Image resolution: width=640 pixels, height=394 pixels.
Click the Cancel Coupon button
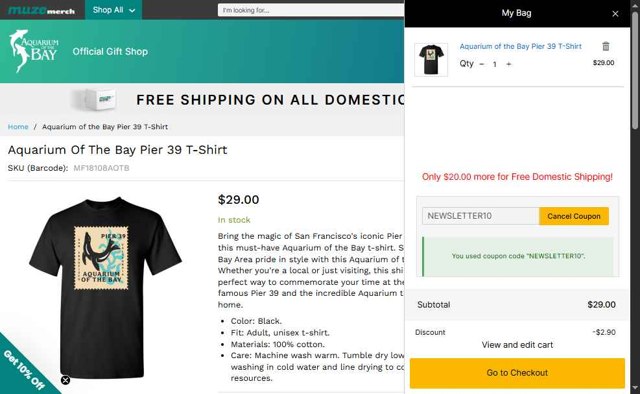click(574, 216)
